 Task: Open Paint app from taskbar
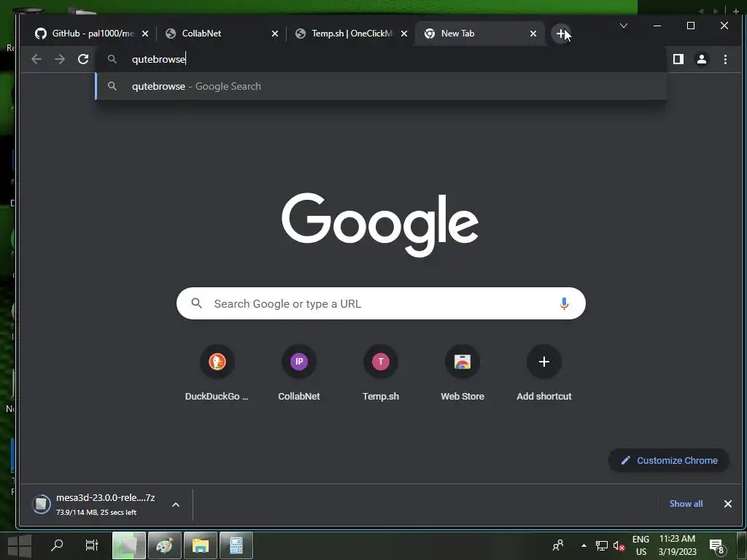point(164,545)
